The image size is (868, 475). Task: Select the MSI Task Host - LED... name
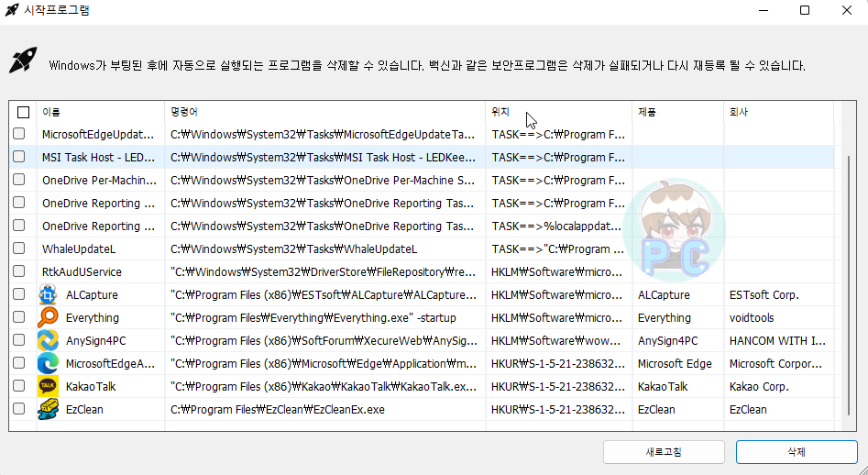99,157
